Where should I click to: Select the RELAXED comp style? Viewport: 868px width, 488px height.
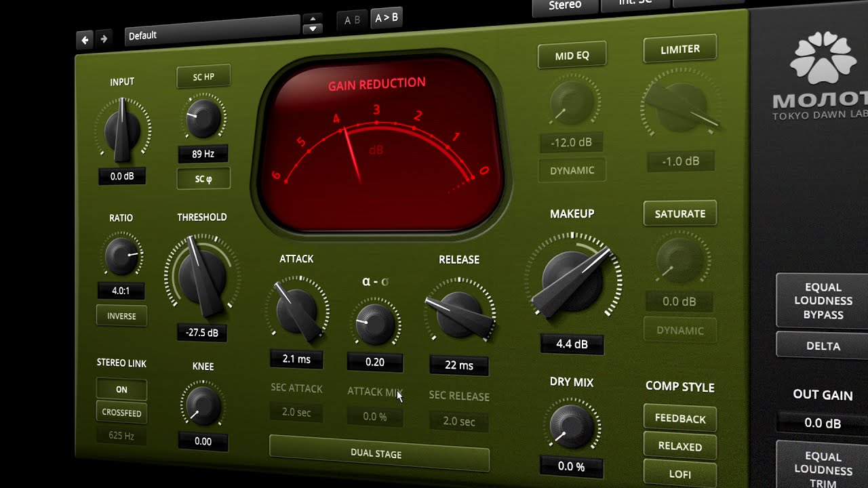(680, 447)
